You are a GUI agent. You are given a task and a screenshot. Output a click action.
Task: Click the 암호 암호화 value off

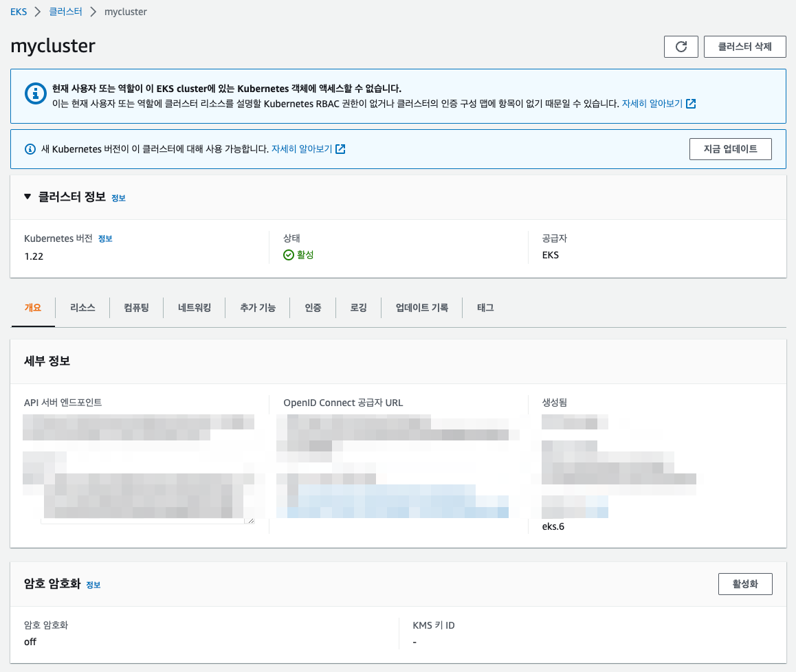click(30, 642)
